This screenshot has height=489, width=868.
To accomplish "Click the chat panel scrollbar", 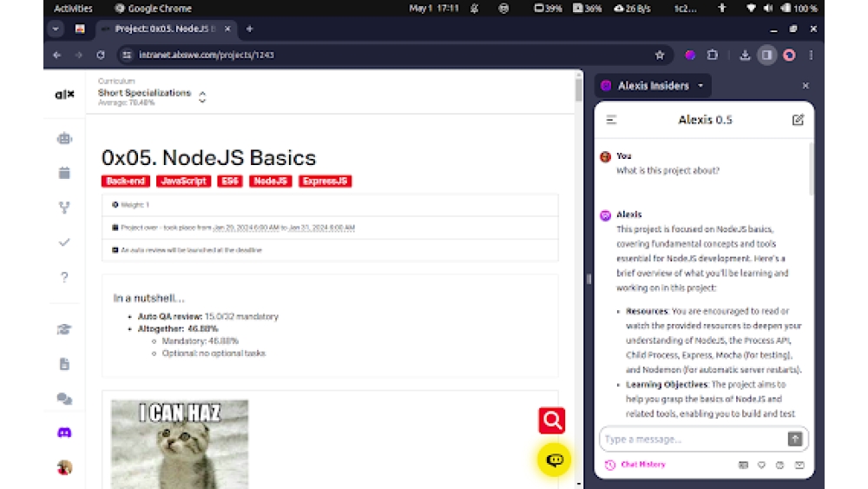I will (x=811, y=169).
